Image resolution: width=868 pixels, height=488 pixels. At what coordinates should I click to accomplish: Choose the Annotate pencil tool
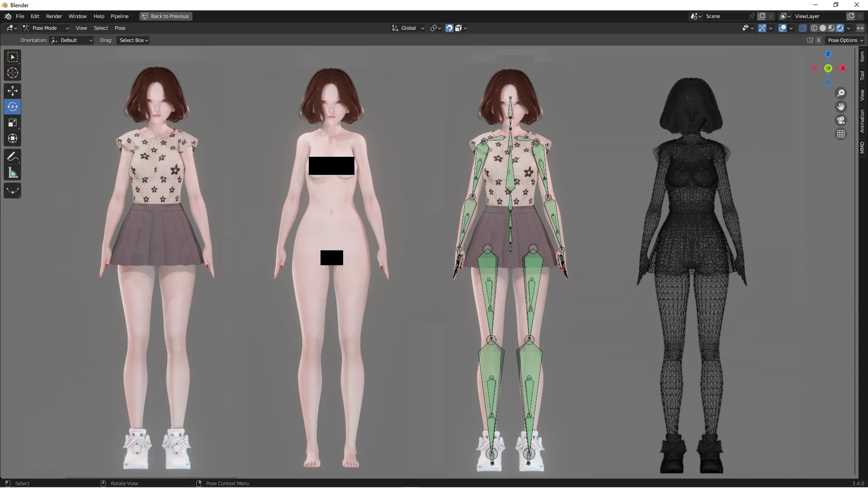[12, 157]
